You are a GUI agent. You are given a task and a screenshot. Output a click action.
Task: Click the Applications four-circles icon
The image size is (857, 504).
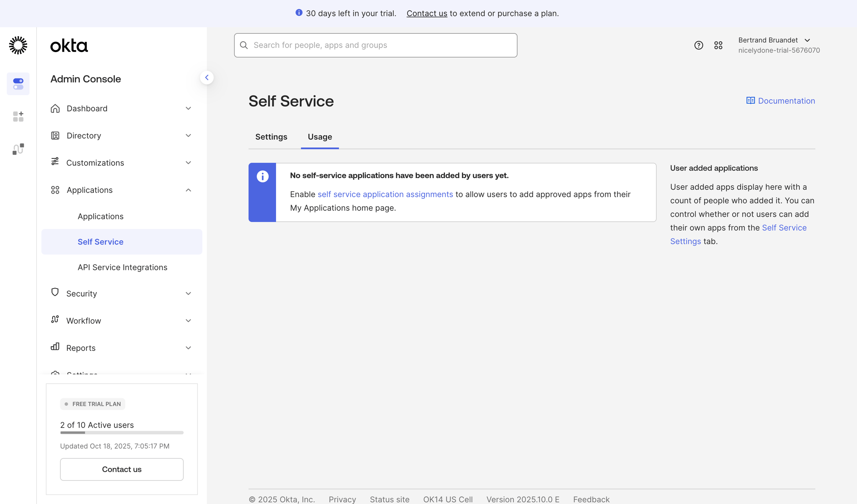55,190
